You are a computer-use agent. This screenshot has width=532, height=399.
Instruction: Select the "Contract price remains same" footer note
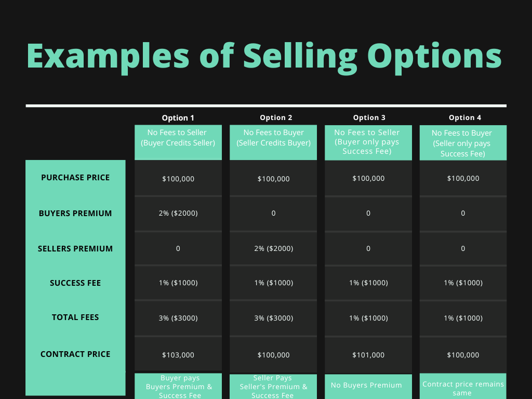(463, 388)
